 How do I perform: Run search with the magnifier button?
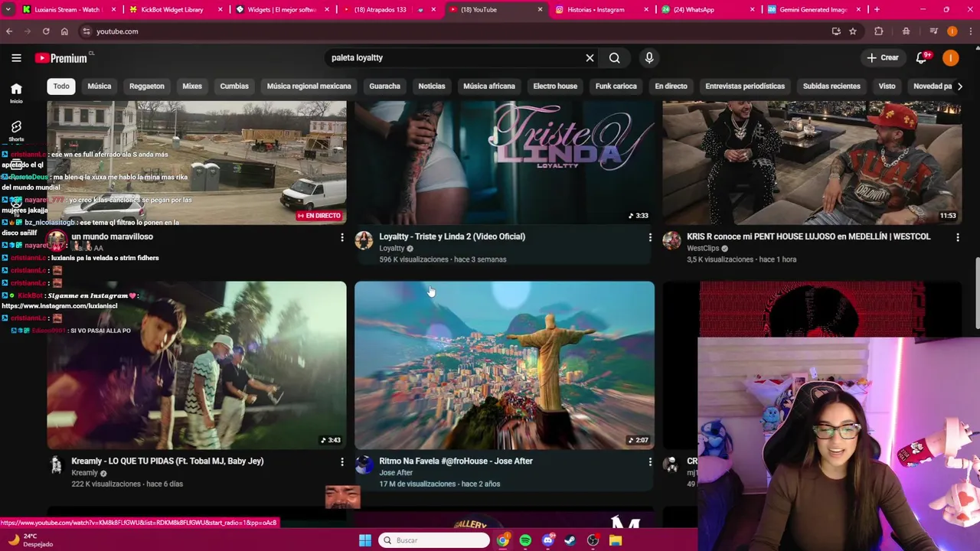(x=614, y=57)
